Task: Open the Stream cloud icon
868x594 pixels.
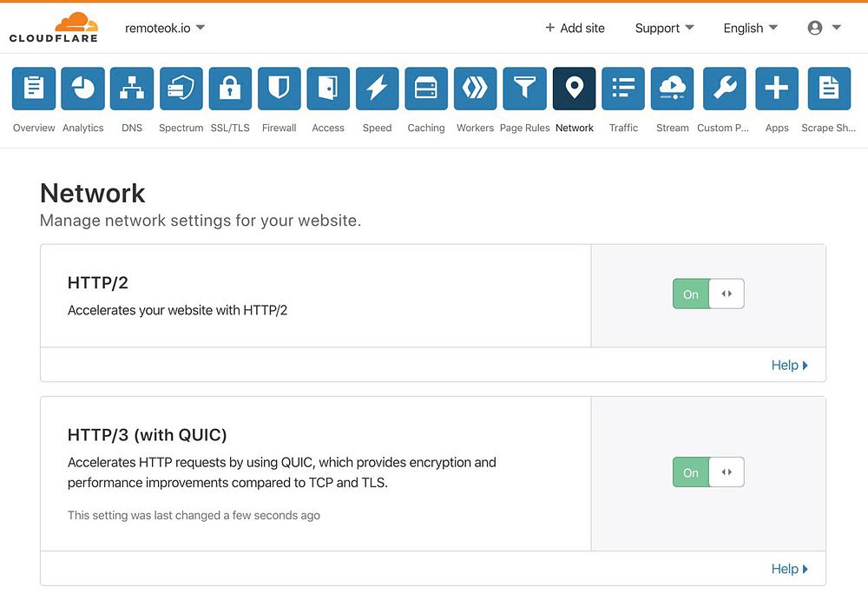Action: (x=673, y=89)
